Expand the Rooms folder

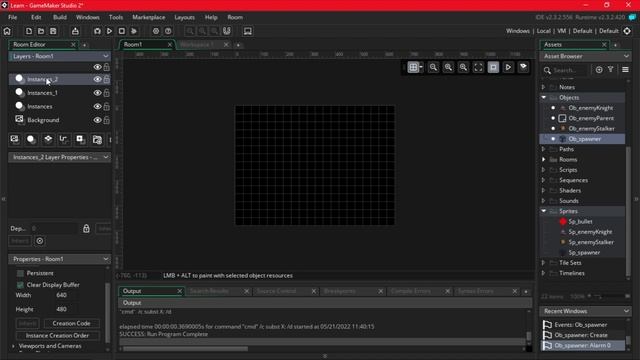coord(544,159)
